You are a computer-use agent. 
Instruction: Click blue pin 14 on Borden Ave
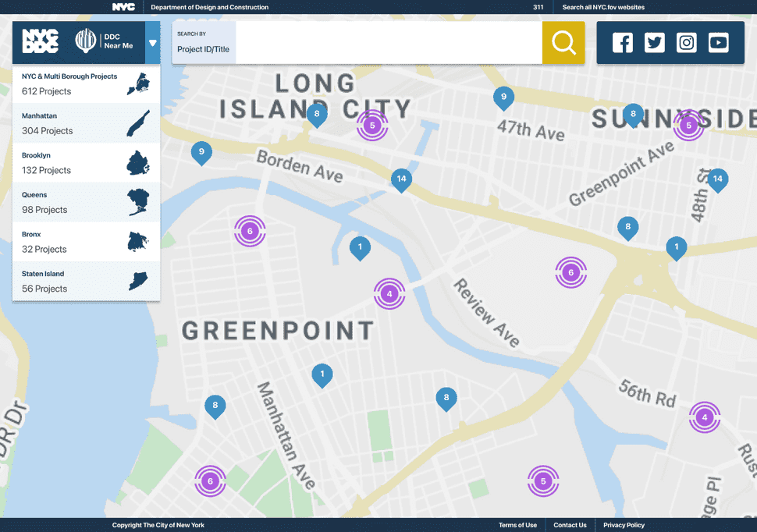[x=401, y=180]
